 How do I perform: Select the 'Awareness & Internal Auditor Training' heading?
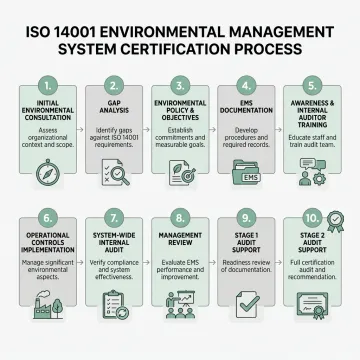tap(312, 114)
